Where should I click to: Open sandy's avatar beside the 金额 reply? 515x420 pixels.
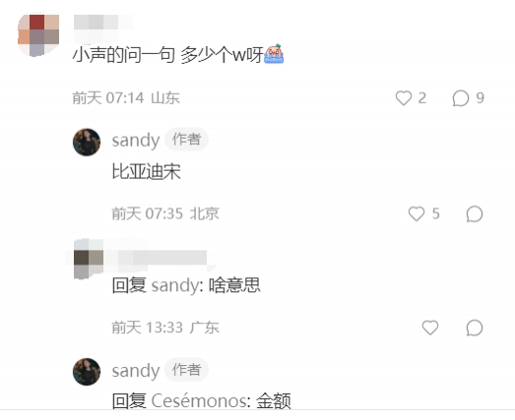[87, 372]
